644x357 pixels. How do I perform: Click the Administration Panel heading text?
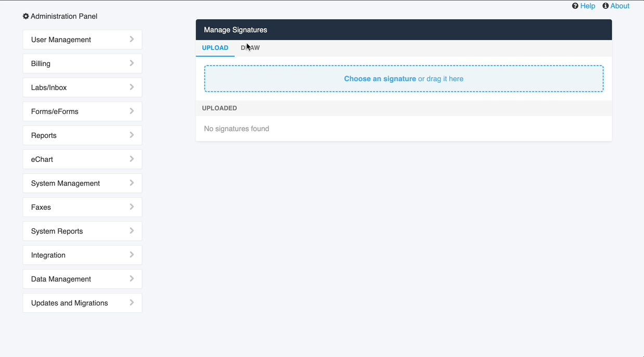(x=64, y=16)
